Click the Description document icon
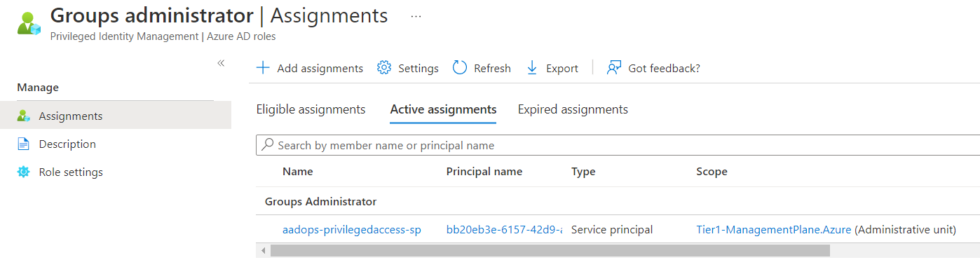The width and height of the screenshot is (980, 260). pos(24,144)
